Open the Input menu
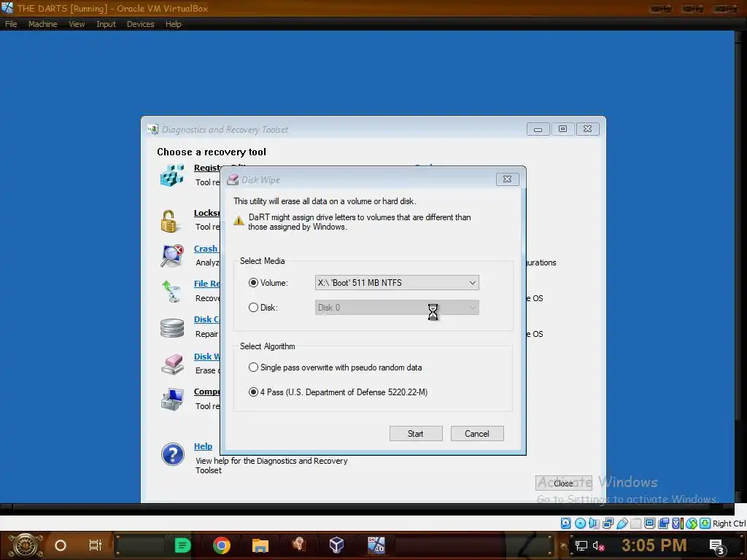The width and height of the screenshot is (747, 560). (x=106, y=24)
